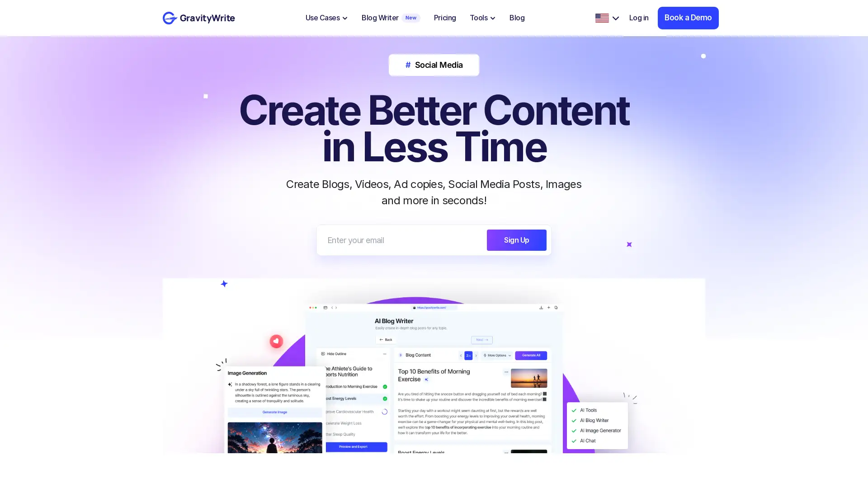Open the Blog menu item
Viewport: 868px width, 488px height.
tap(516, 18)
